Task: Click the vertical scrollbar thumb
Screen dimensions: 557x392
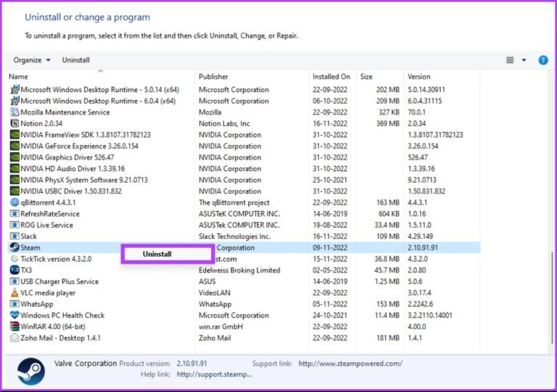Action: point(552,297)
